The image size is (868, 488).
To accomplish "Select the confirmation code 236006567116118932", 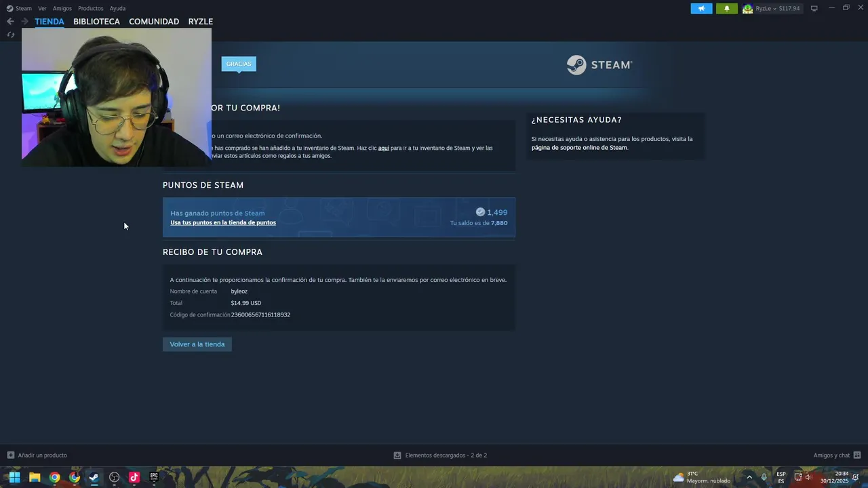I will tap(260, 314).
